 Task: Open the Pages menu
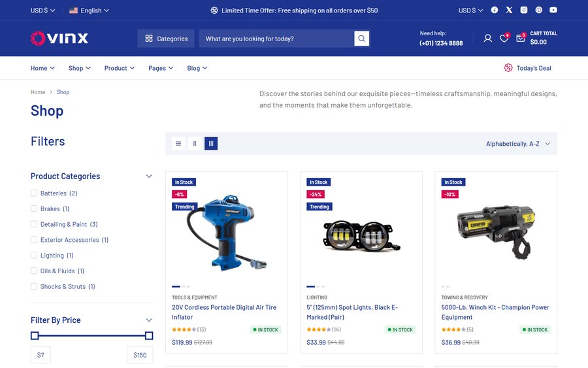pos(161,68)
